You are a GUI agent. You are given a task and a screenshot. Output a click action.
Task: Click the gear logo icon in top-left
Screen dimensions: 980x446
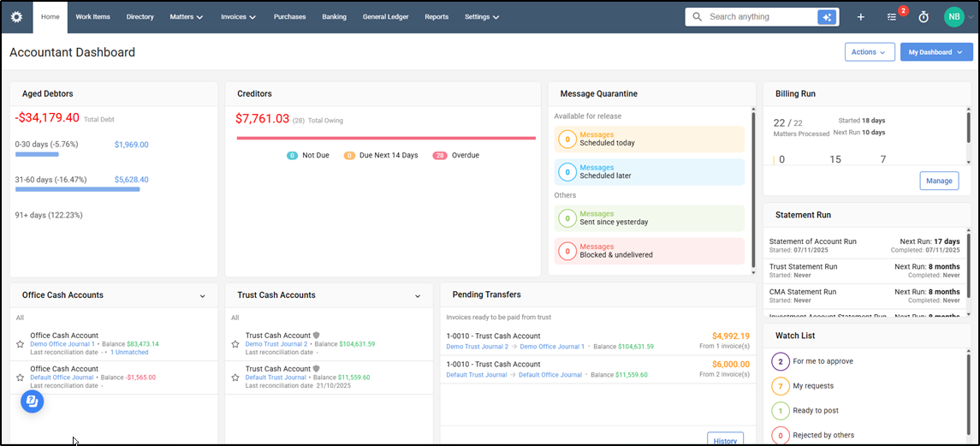17,17
